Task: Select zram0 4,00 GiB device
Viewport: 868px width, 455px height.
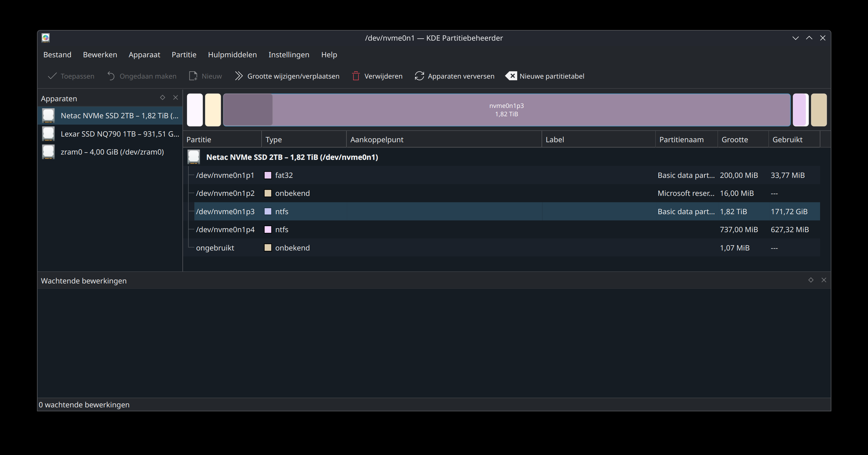Action: tap(110, 152)
